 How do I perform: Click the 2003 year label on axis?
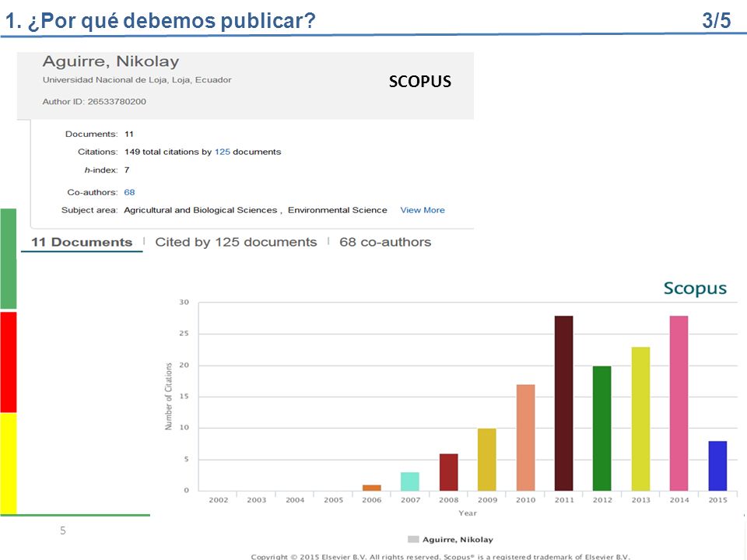256,500
